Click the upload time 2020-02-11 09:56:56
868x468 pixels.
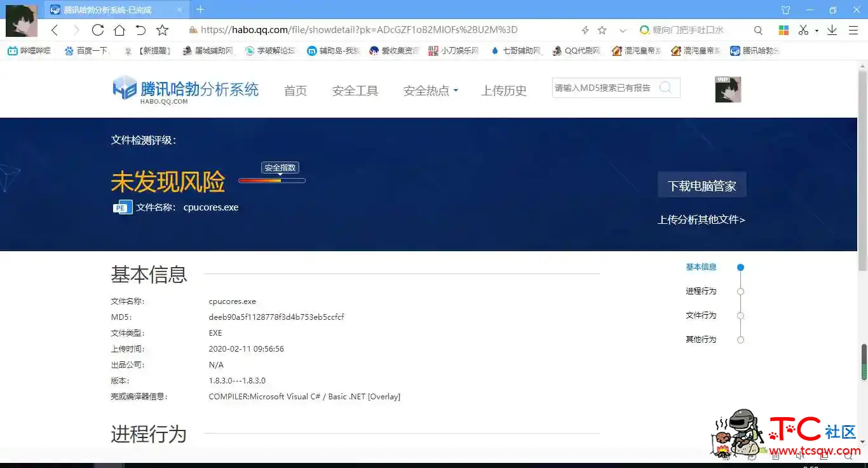tap(246, 349)
